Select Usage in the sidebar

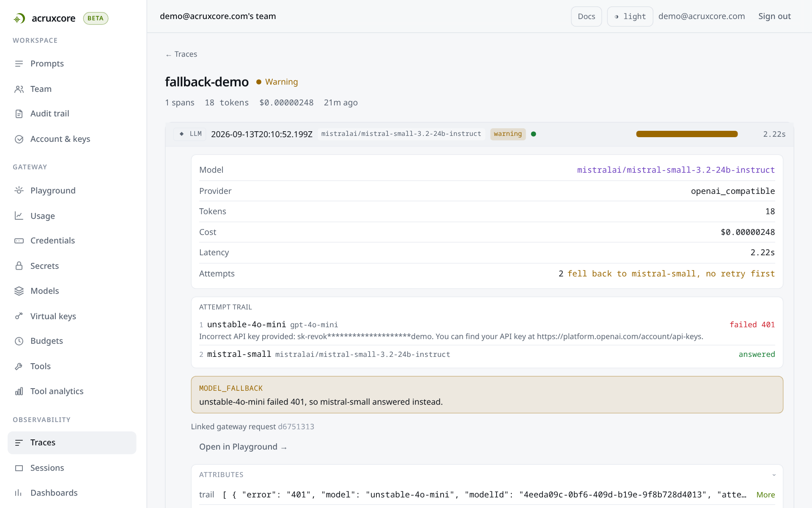72,216
